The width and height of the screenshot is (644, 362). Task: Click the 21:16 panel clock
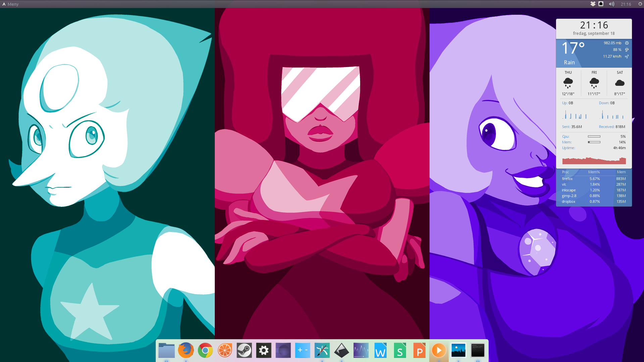point(626,4)
